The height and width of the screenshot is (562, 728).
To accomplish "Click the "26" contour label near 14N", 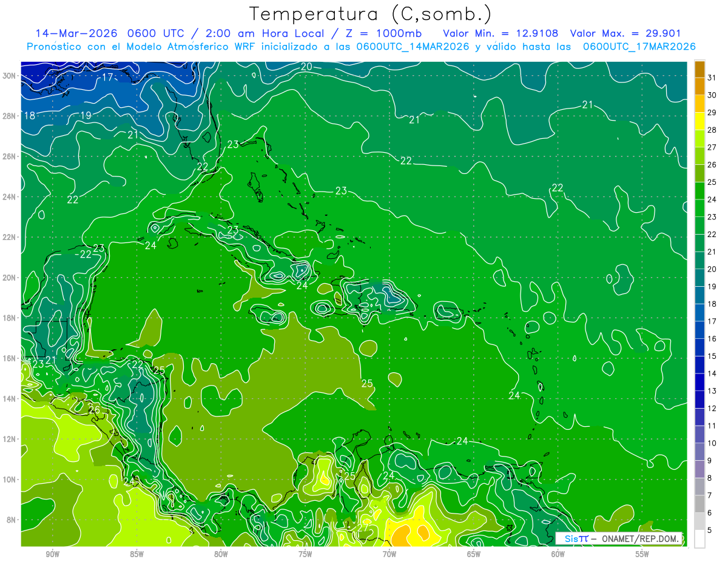I will pos(94,410).
